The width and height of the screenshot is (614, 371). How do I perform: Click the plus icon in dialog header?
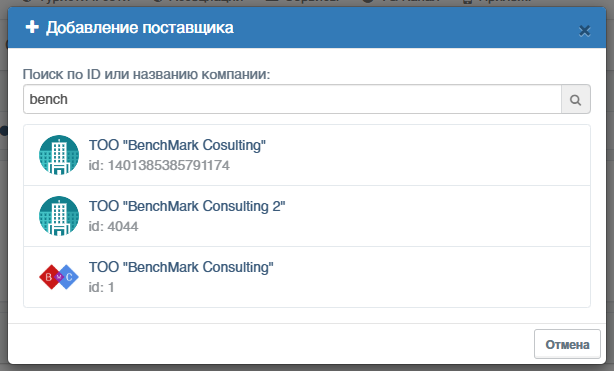pyautogui.click(x=32, y=27)
